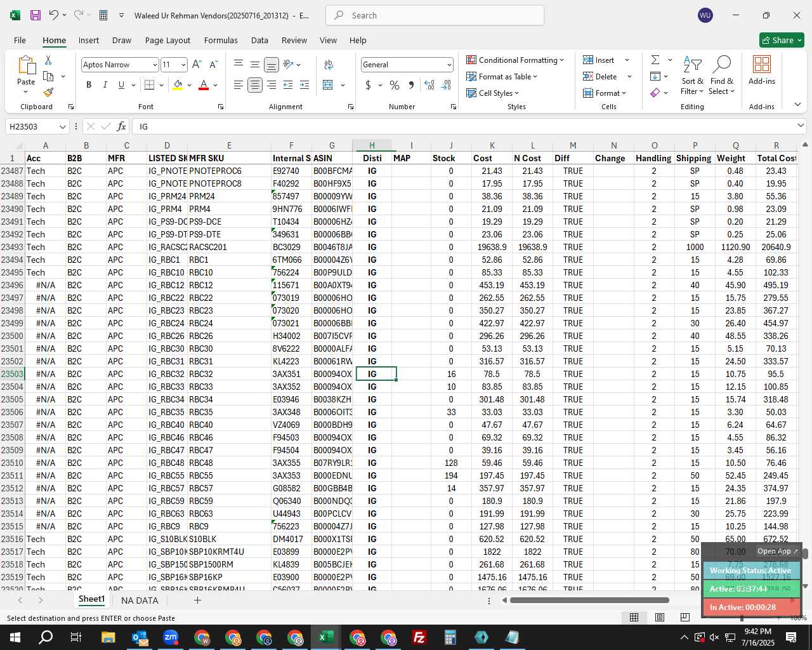Open the WU account profile button
Viewport: 812px width, 650px height.
(705, 15)
